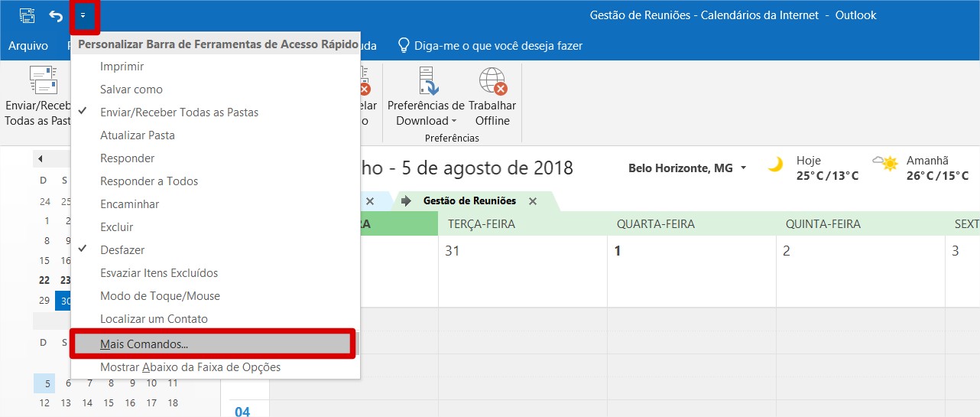Close the Gestão de Reuniões calendar tab
This screenshot has width=980, height=417.
point(533,201)
